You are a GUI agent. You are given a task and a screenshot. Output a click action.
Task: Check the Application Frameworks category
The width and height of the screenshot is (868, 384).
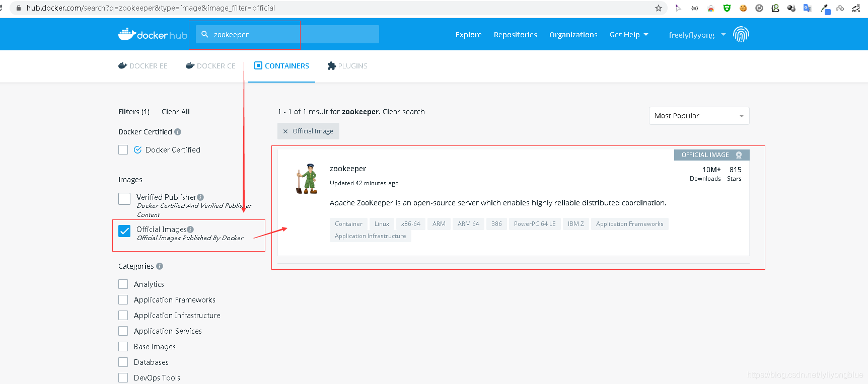(x=123, y=300)
